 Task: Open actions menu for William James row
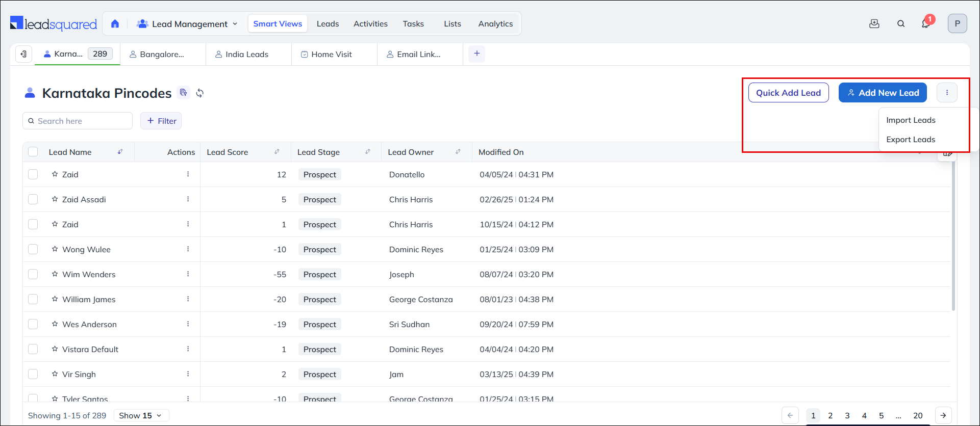188,299
